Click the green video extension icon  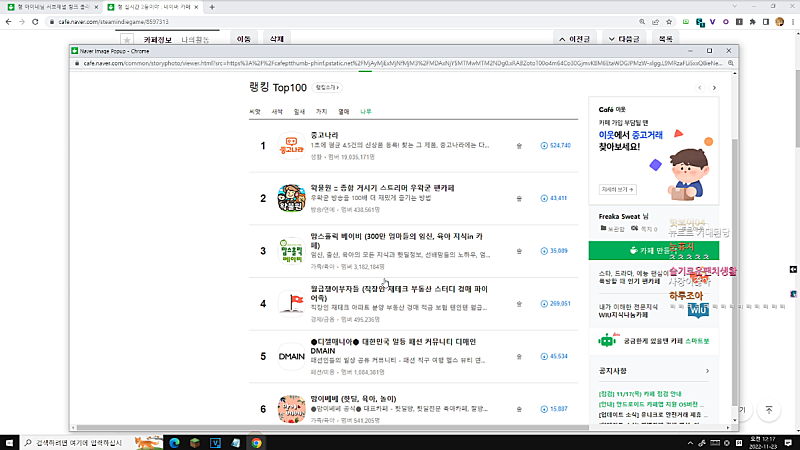686,22
